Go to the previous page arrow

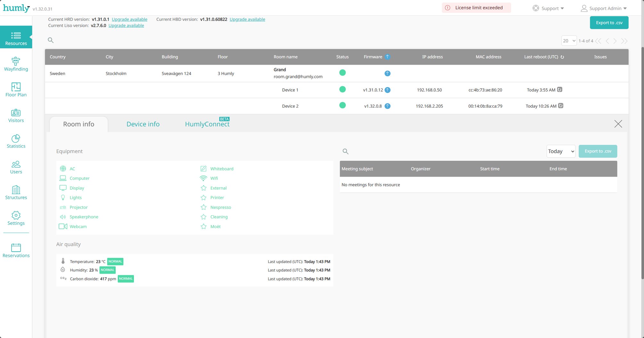(x=607, y=41)
